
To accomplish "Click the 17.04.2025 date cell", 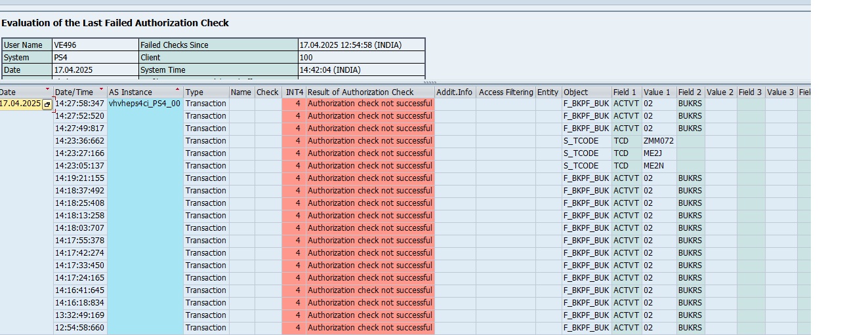I will pyautogui.click(x=20, y=104).
